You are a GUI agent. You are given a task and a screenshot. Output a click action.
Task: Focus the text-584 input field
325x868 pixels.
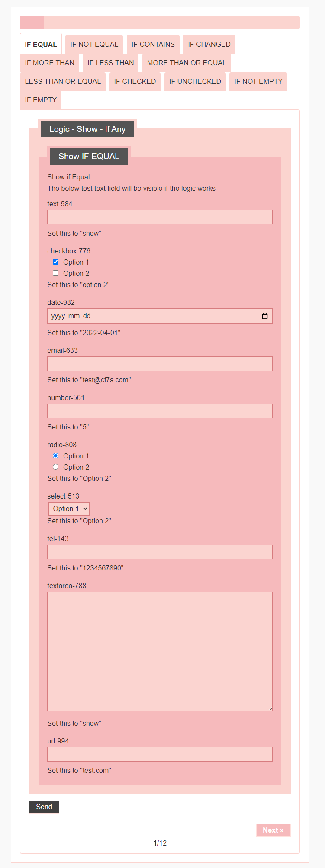(160, 217)
